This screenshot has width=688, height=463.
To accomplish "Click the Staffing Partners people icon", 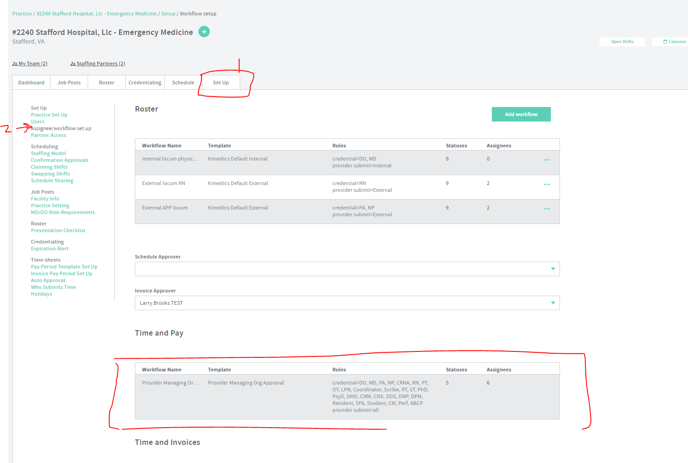I will [73, 64].
